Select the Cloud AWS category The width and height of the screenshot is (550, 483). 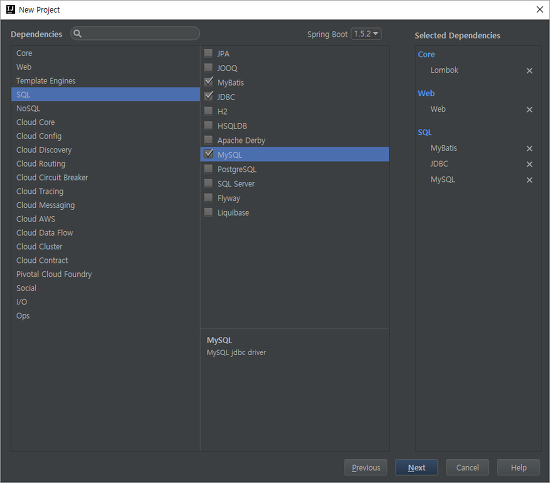pos(105,219)
